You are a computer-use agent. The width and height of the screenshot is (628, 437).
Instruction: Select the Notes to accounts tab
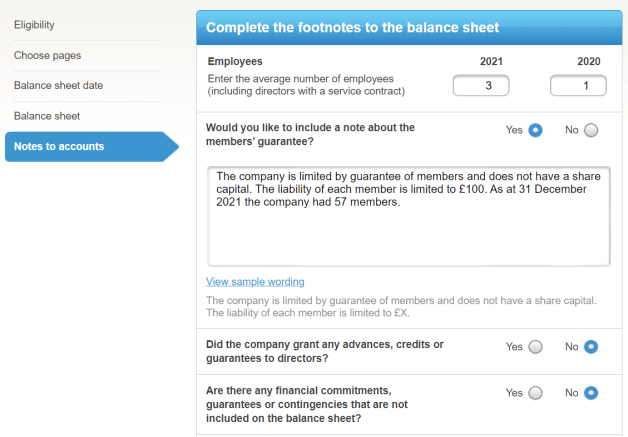pyautogui.click(x=59, y=147)
